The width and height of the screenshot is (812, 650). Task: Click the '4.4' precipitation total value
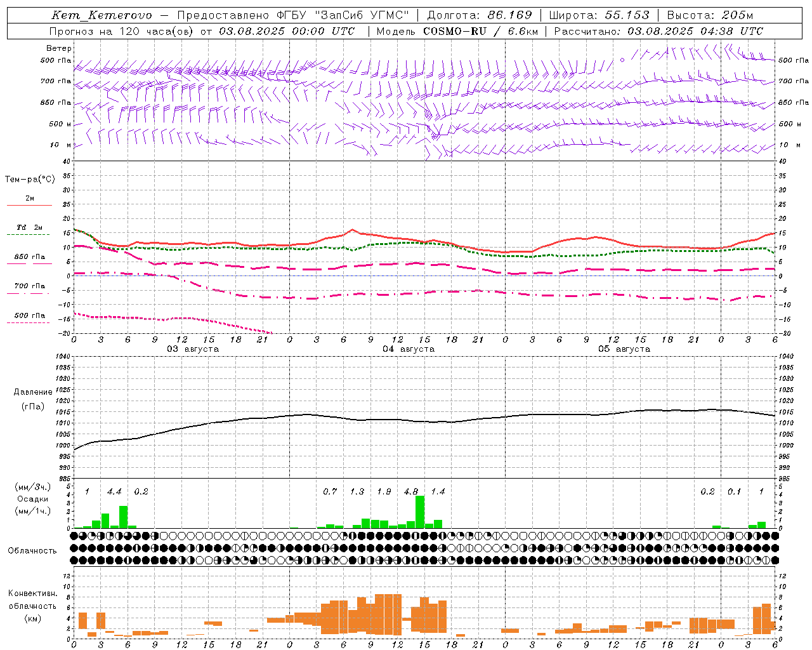pos(114,491)
